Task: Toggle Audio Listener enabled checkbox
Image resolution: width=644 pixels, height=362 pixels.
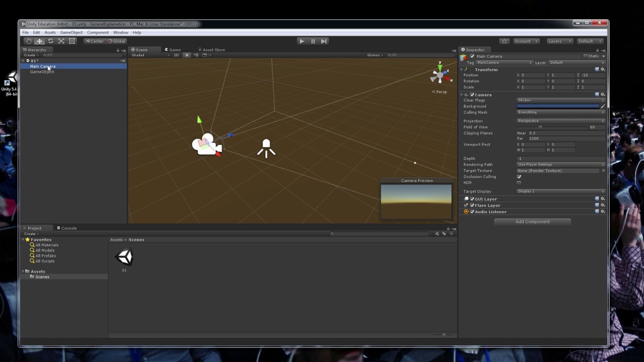Action: (x=472, y=212)
